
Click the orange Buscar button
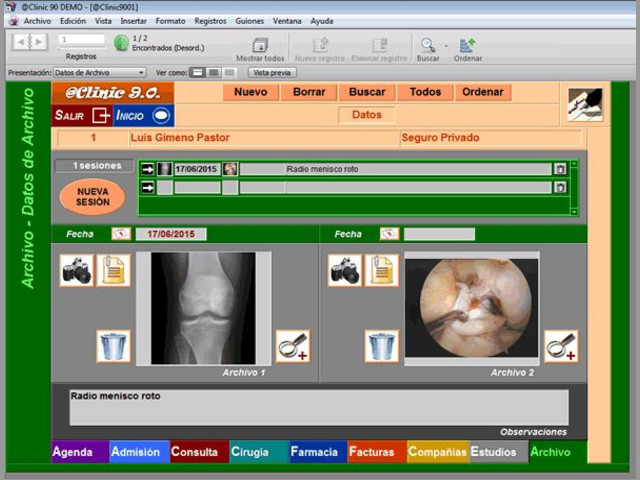(367, 92)
